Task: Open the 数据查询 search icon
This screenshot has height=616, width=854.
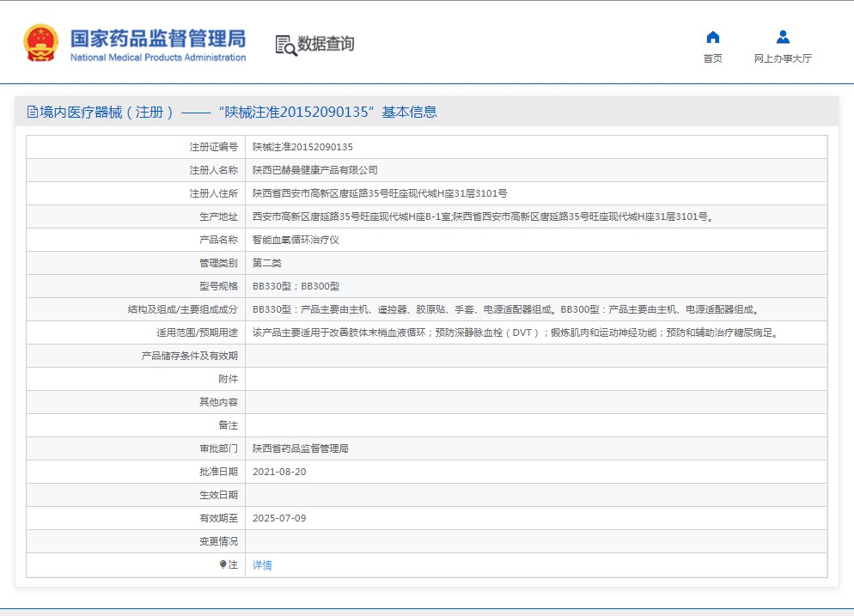Action: pyautogui.click(x=286, y=46)
